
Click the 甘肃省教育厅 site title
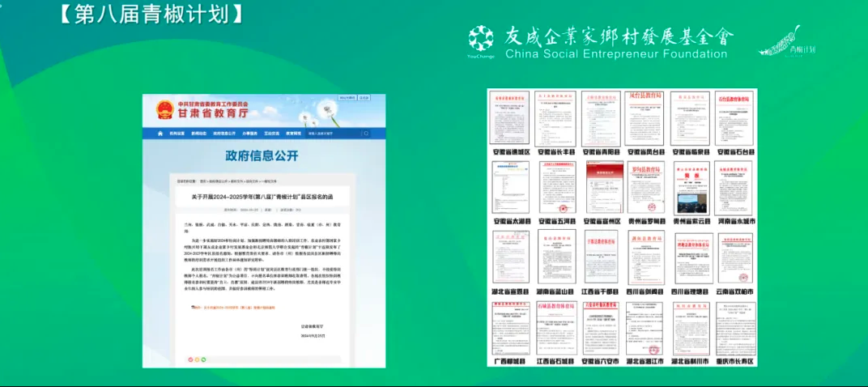click(213, 113)
